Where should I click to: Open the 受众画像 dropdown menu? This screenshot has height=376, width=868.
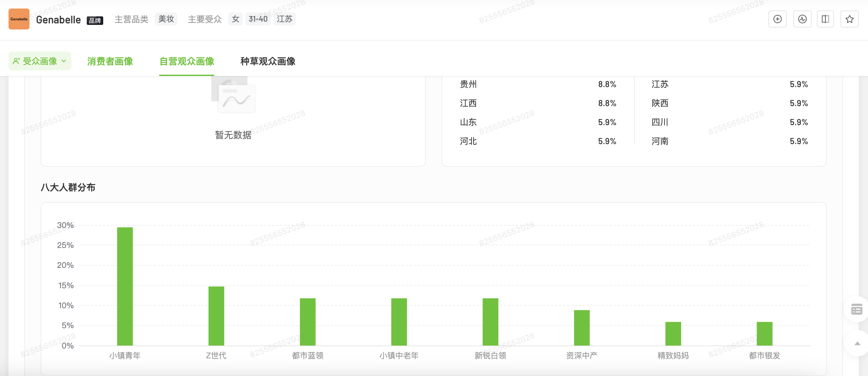[40, 61]
